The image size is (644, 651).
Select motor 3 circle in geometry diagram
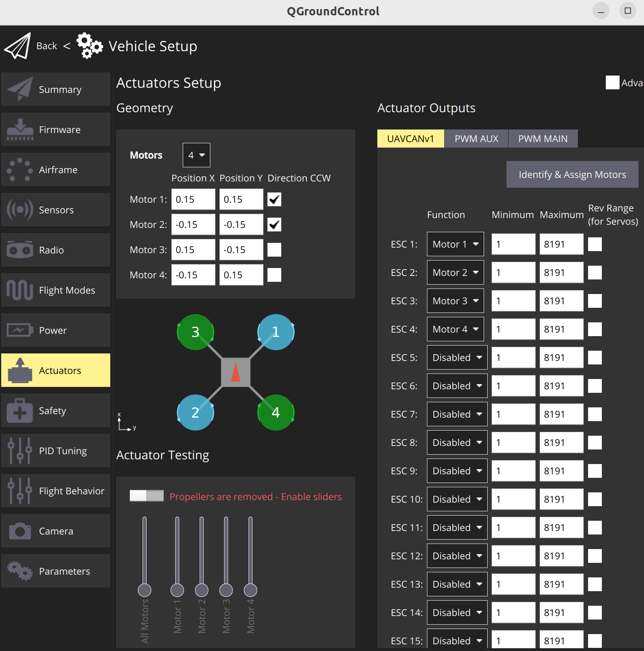point(195,332)
